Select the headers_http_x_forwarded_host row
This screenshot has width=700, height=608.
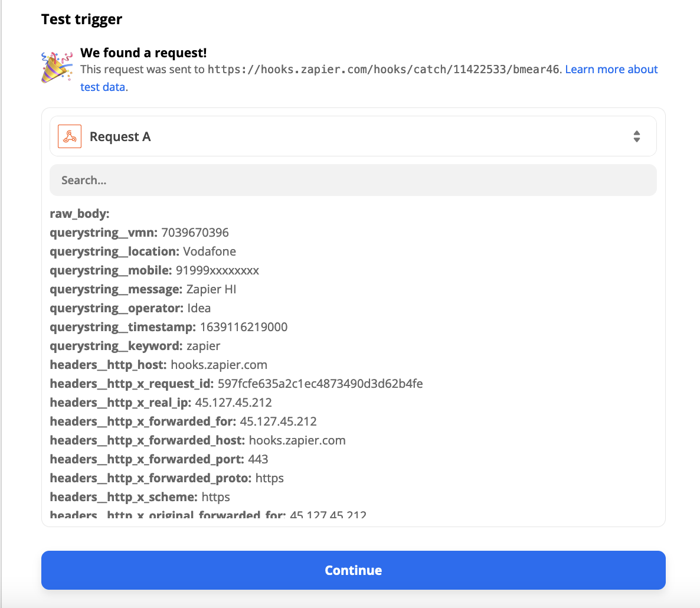tap(198, 440)
